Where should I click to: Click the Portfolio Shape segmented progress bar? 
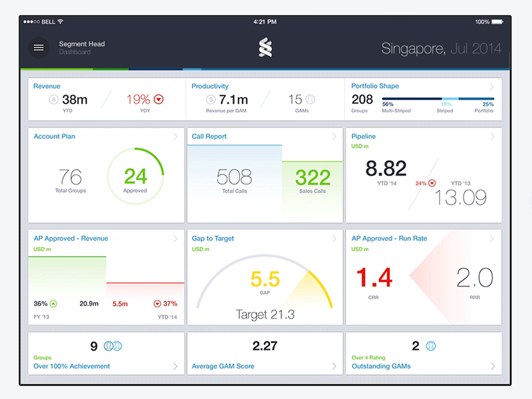click(x=438, y=99)
